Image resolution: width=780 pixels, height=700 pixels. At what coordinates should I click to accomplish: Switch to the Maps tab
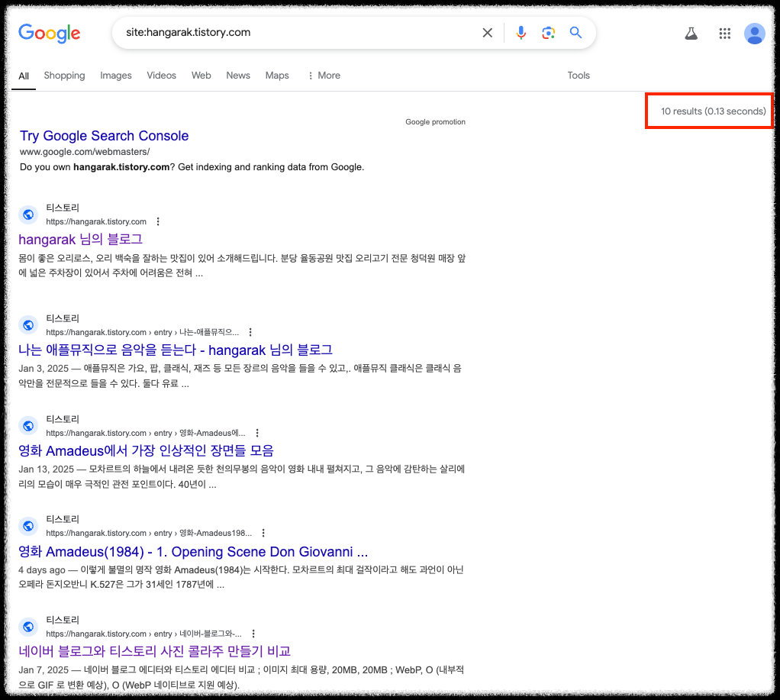(x=277, y=76)
